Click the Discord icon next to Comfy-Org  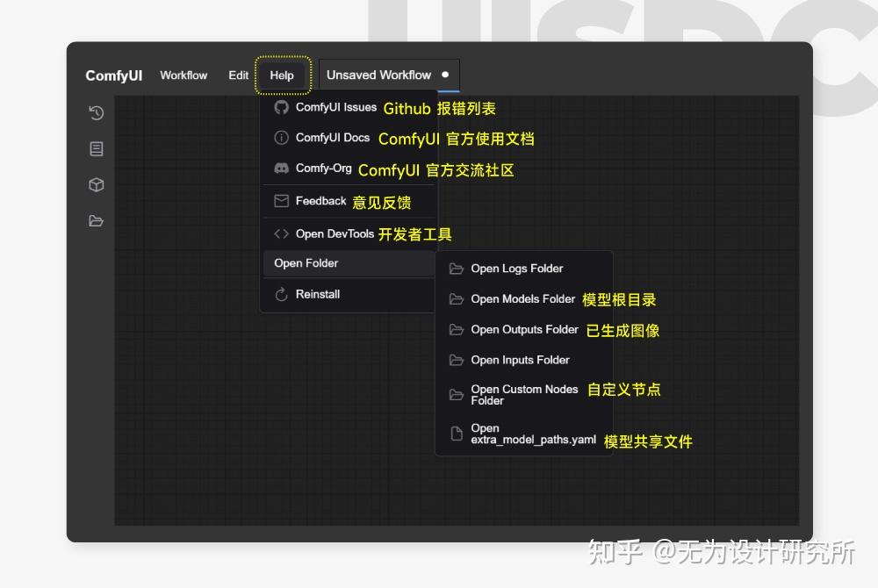pos(280,167)
